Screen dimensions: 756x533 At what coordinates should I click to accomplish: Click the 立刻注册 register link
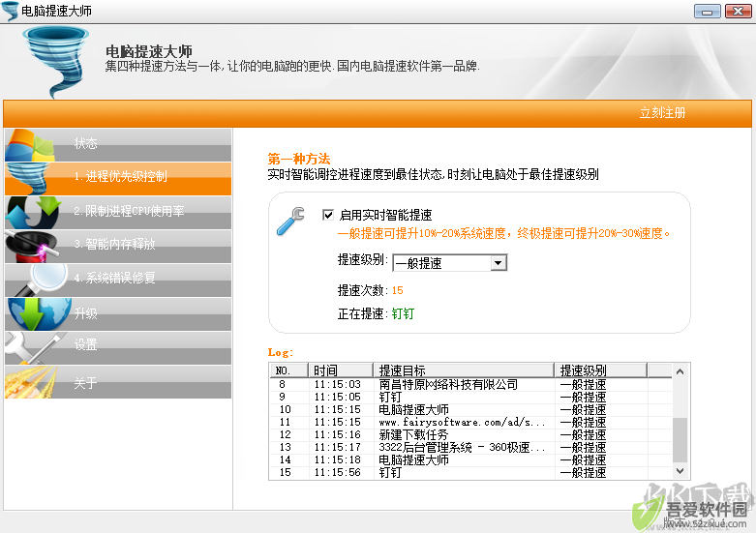[662, 113]
